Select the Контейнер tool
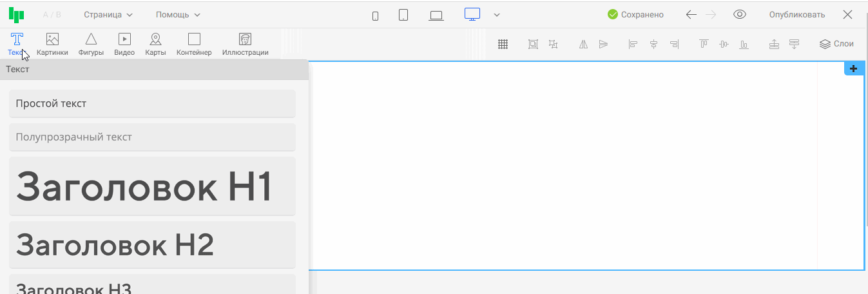This screenshot has height=294, width=868. pyautogui.click(x=194, y=44)
